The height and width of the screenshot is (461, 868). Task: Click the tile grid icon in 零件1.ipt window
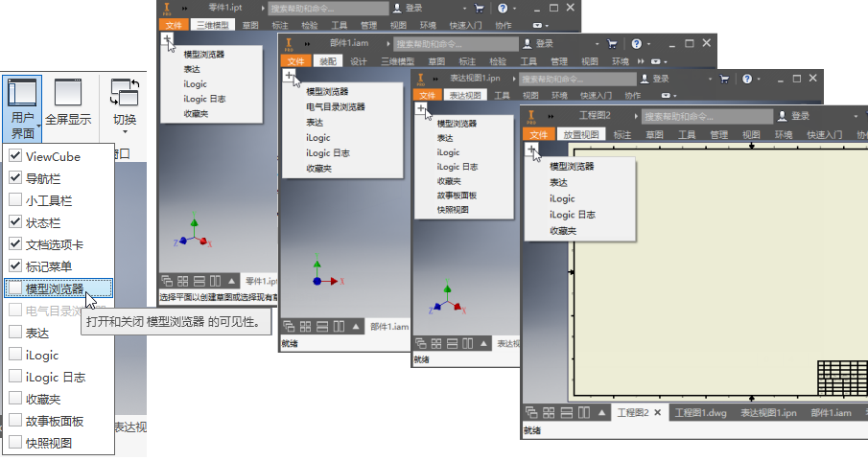183,281
